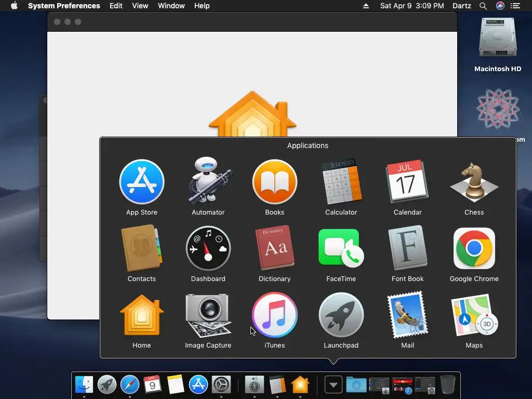This screenshot has width=532, height=399.
Task: Click VoiceOver Utility icon in the Dock
Action: [x=254, y=385]
